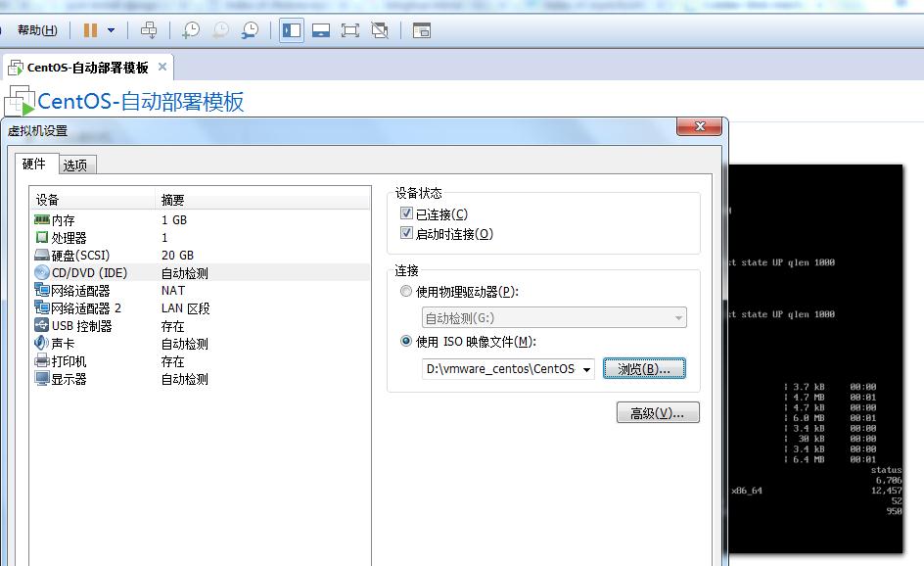Close the 虚拟机设置 dialog

tap(700, 126)
